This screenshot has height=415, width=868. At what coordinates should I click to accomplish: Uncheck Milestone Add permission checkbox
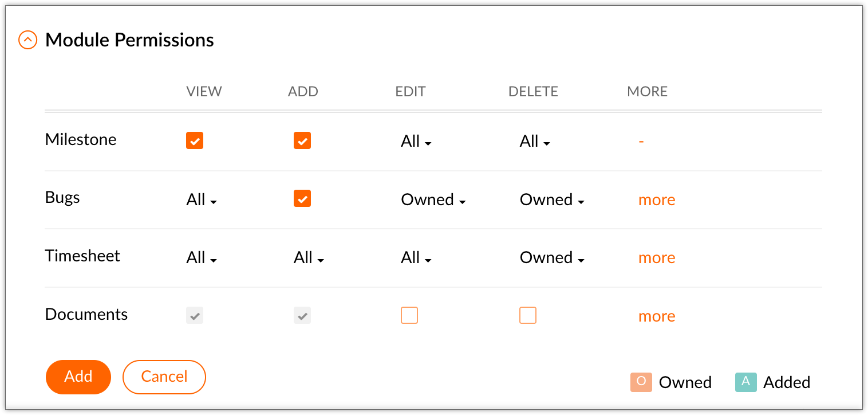[302, 141]
